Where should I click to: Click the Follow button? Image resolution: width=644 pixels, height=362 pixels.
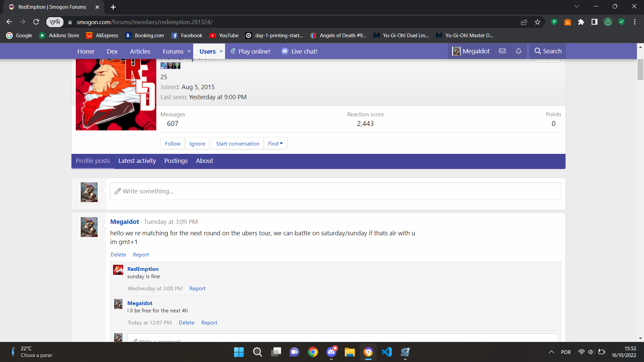point(173,143)
